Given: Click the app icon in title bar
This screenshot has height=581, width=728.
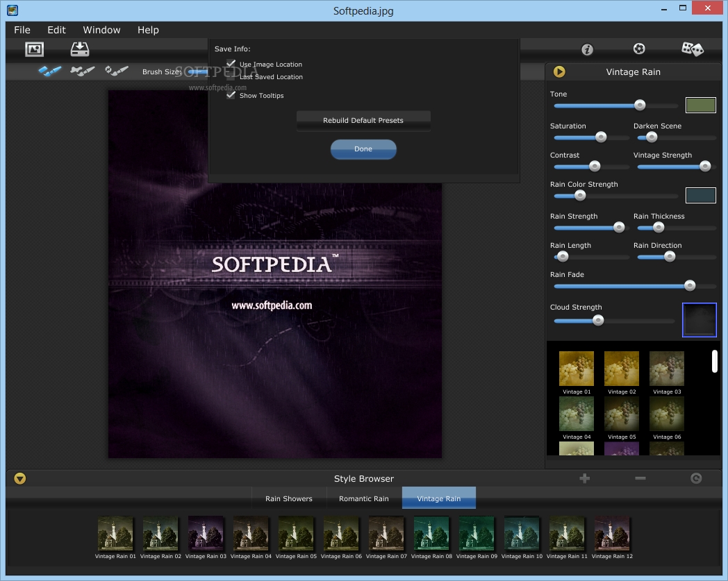Looking at the screenshot, I should pyautogui.click(x=13, y=10).
